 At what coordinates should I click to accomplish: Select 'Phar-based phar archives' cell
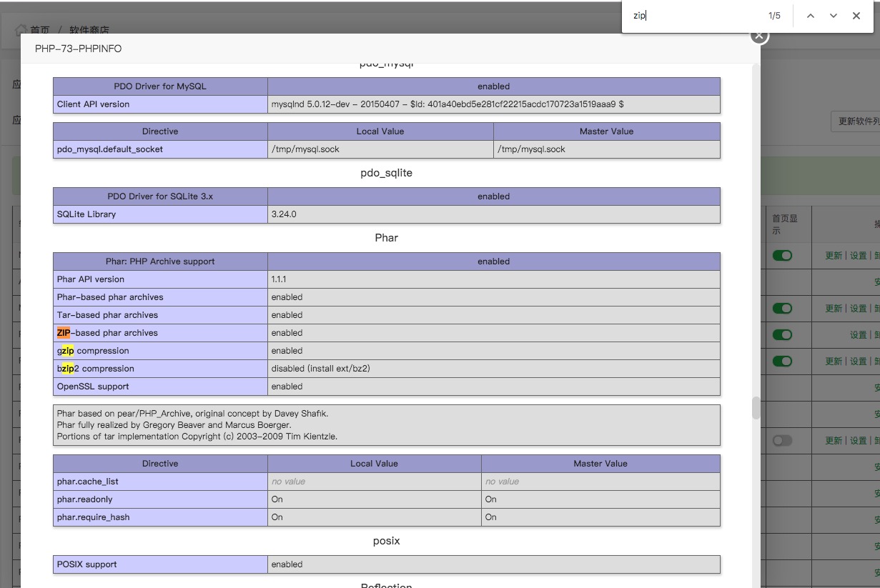(x=160, y=297)
